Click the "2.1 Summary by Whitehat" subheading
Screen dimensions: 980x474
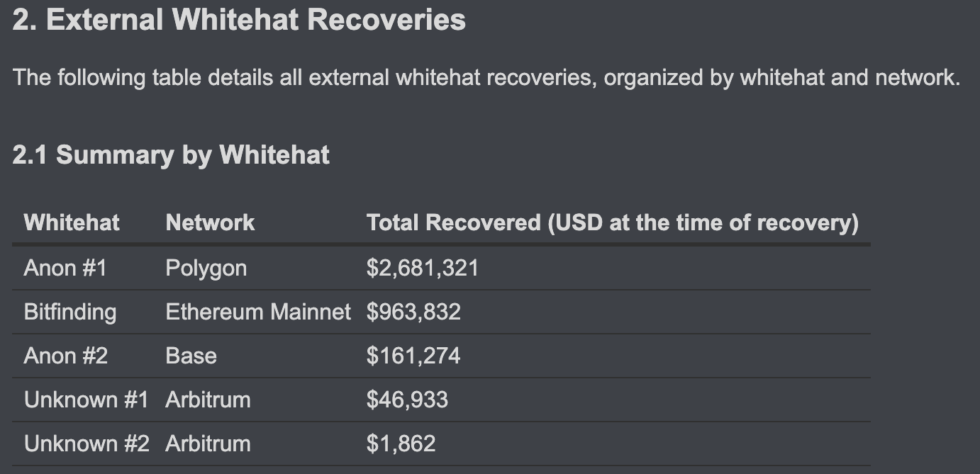[x=171, y=154]
